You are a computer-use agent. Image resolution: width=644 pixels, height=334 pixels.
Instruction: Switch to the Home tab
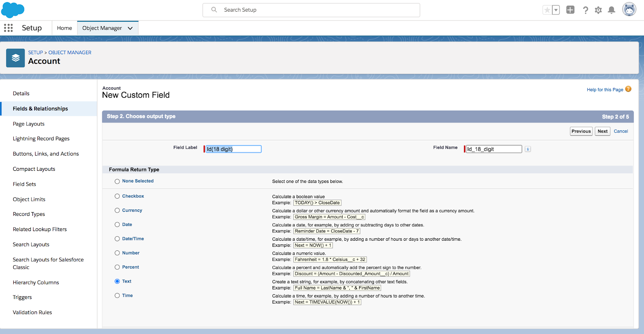[x=64, y=28]
